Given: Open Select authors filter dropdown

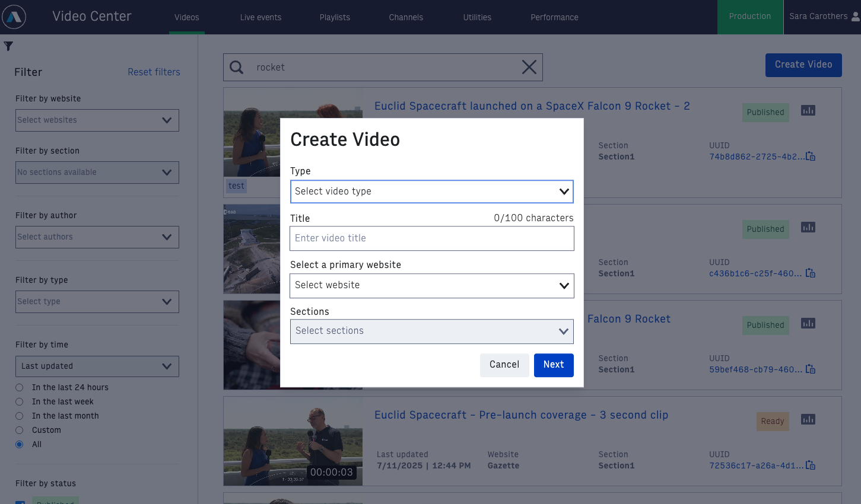Looking at the screenshot, I should coord(97,237).
